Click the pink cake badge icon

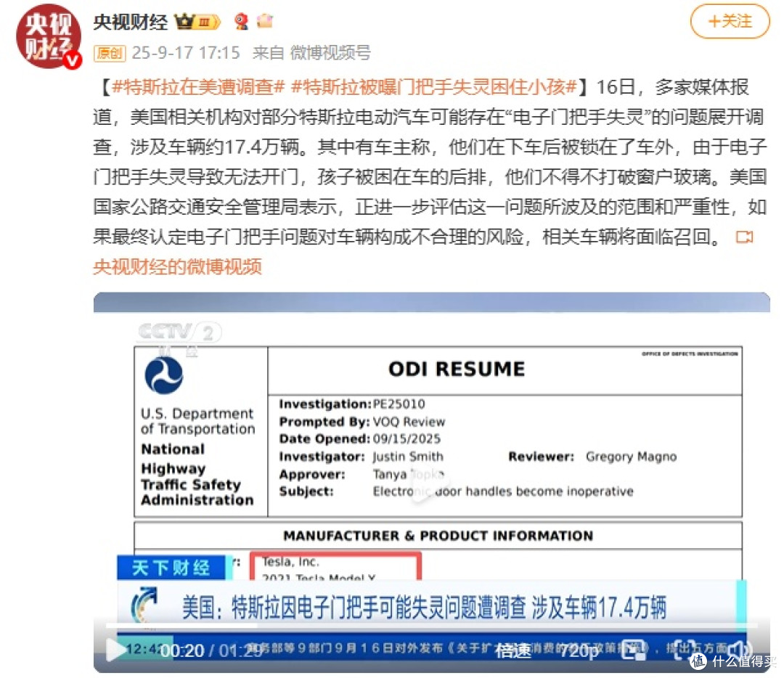pos(264,21)
